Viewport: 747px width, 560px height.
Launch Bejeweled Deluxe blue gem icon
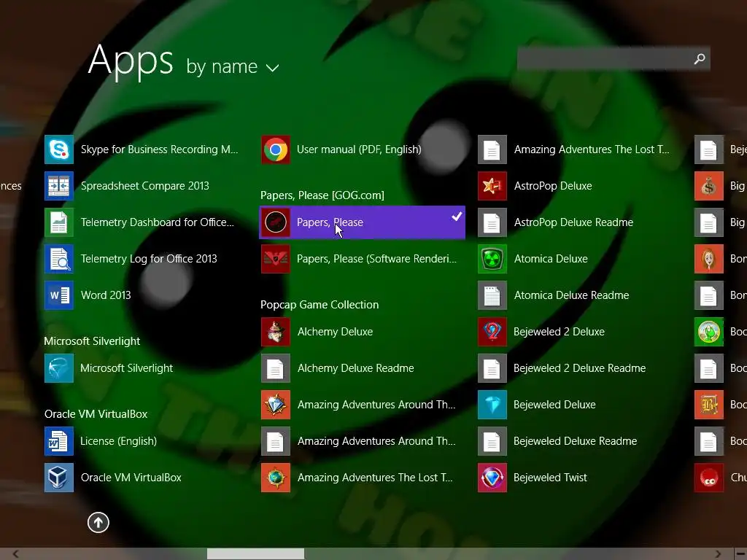492,405
